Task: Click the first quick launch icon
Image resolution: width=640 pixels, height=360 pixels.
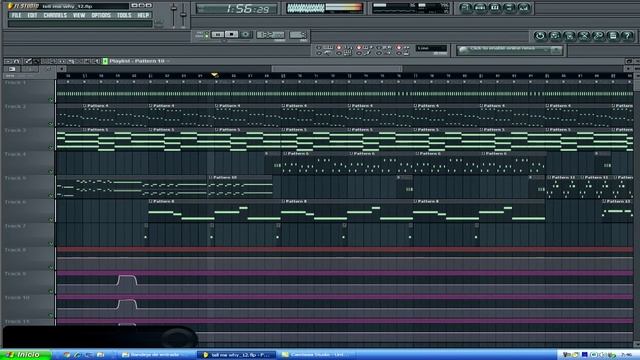Action: pyautogui.click(x=67, y=355)
